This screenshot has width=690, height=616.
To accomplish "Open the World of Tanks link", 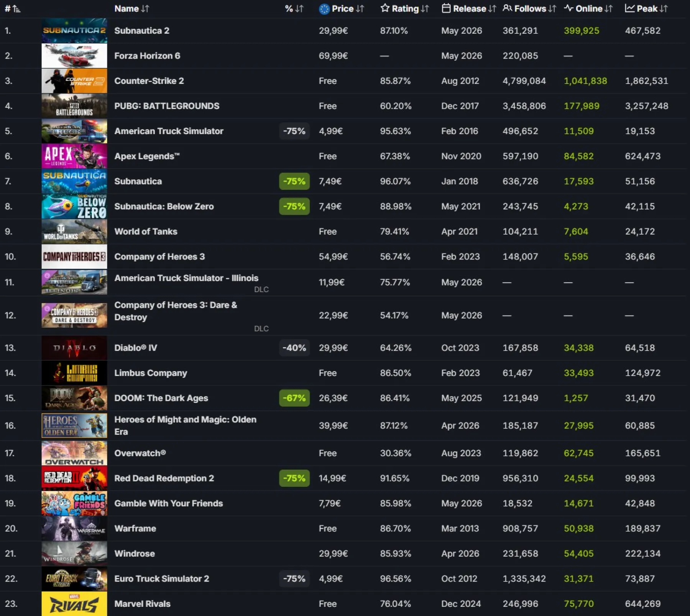I will [x=146, y=232].
